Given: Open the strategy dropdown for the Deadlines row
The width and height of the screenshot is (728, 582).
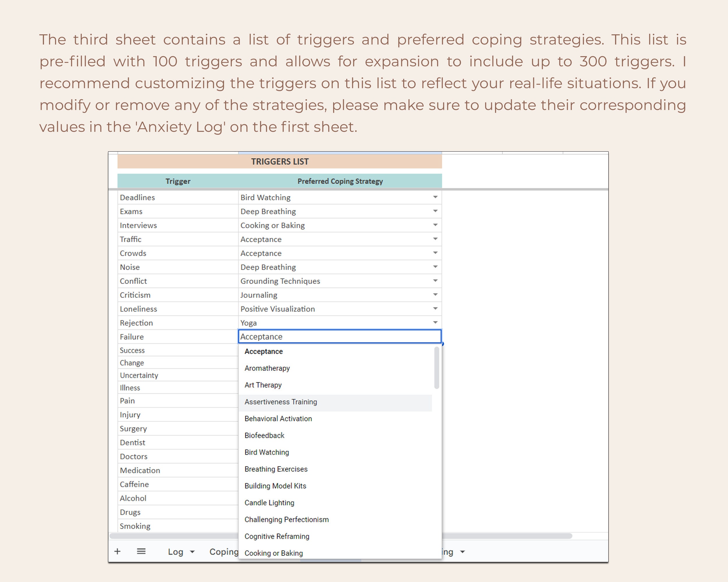Looking at the screenshot, I should point(435,197).
